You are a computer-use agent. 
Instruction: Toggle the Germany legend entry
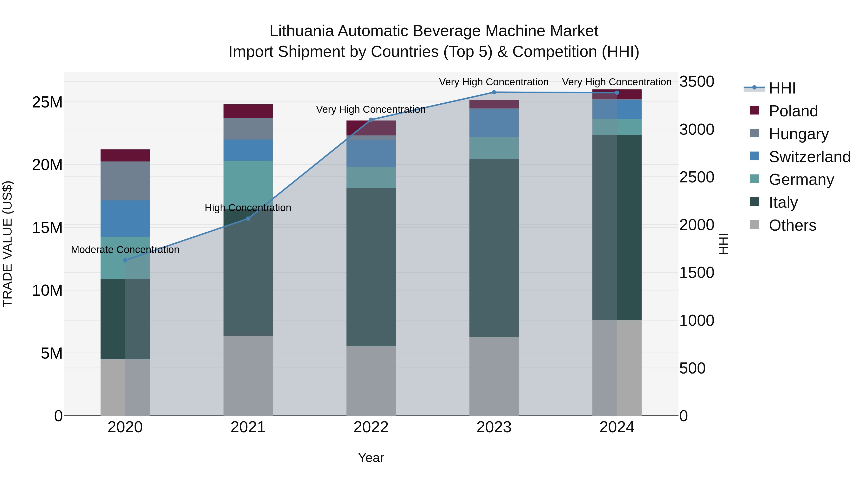click(x=792, y=180)
